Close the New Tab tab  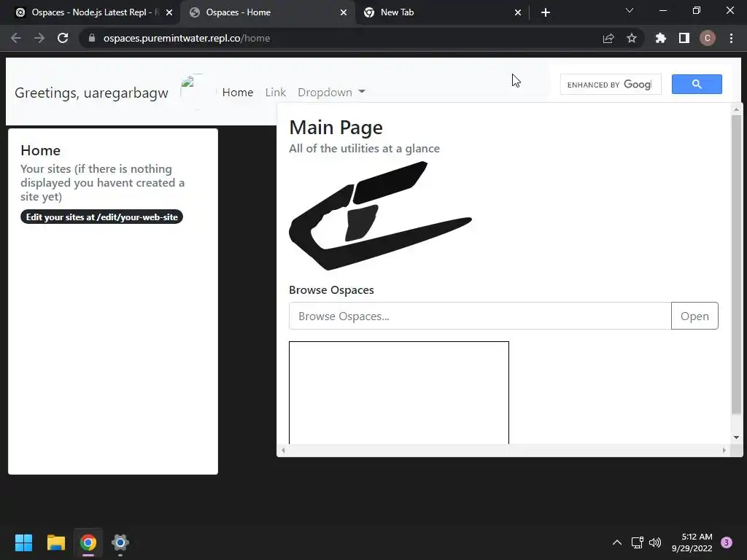point(518,12)
